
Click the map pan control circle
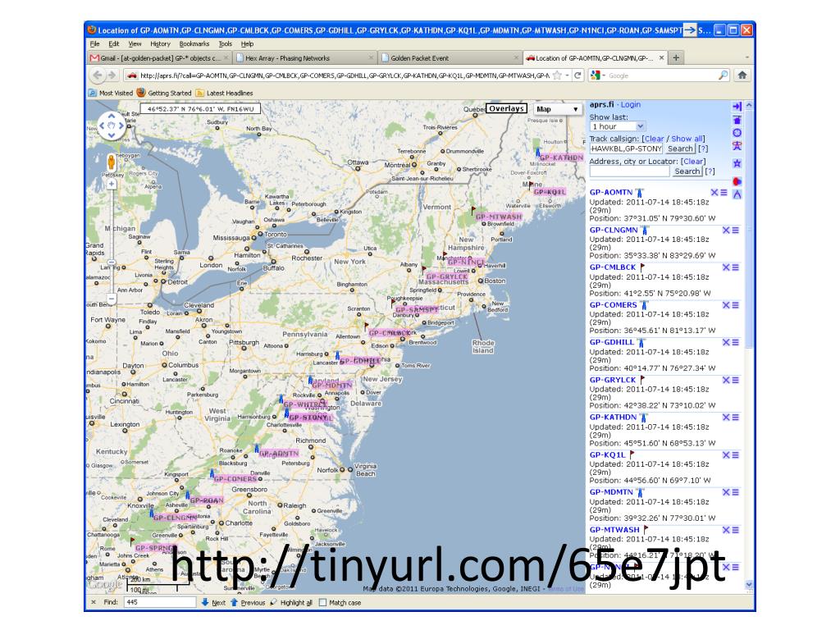(112, 126)
